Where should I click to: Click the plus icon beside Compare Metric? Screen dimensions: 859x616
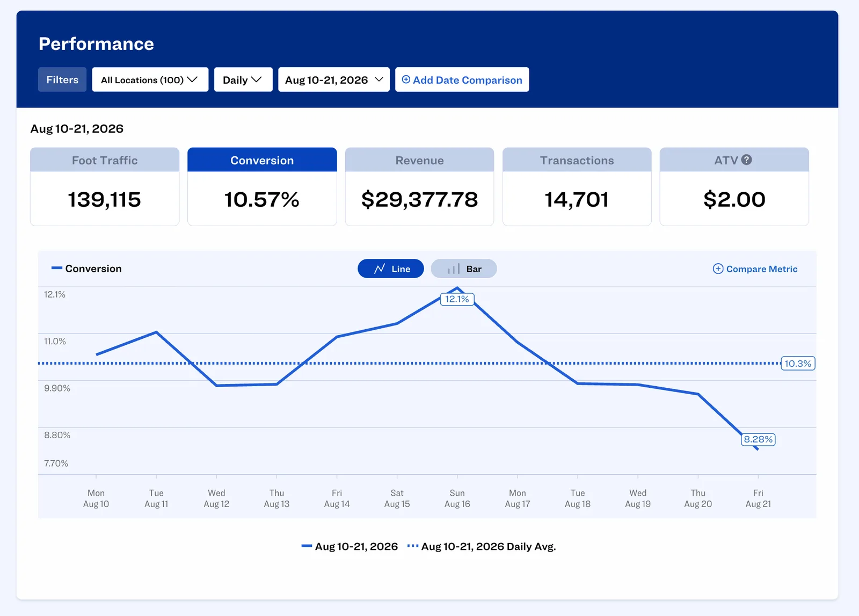tap(718, 269)
